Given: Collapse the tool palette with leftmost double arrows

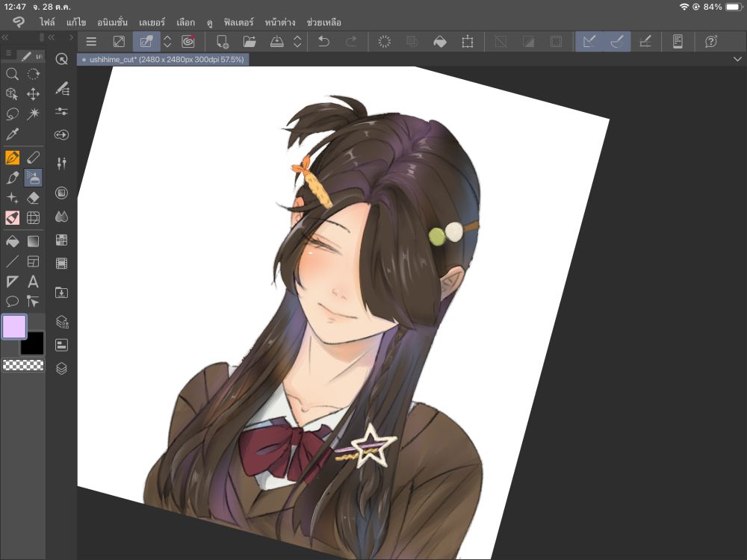Looking at the screenshot, I should pos(4,37).
